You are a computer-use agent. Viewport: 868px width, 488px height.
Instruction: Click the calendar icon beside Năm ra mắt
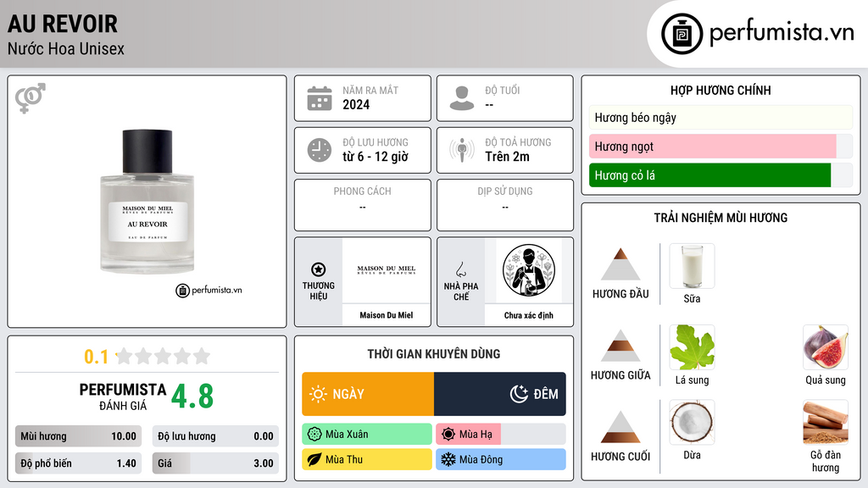pos(320,98)
